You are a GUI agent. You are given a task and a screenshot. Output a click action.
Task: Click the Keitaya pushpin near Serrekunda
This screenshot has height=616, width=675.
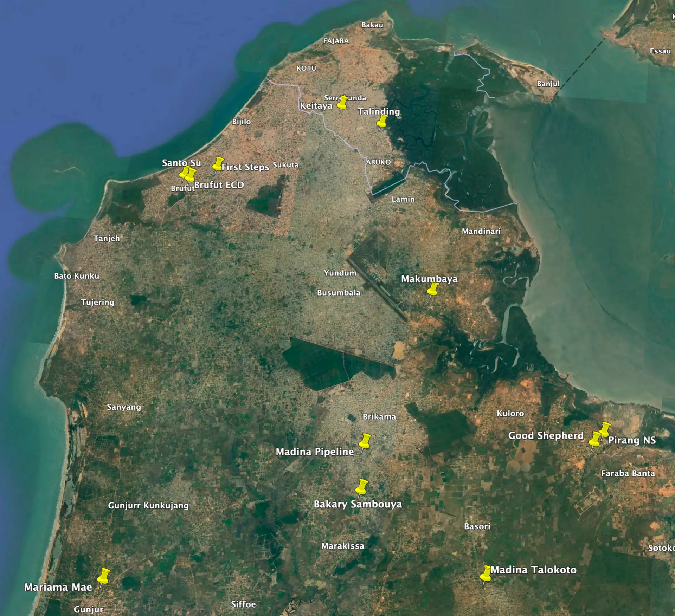(342, 103)
